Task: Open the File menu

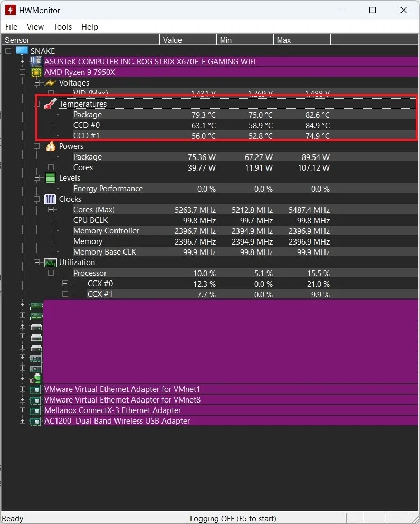Action: coord(12,27)
